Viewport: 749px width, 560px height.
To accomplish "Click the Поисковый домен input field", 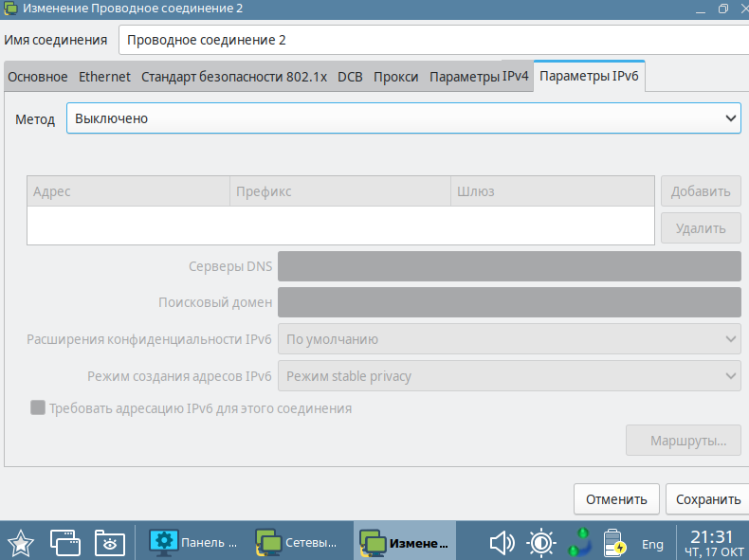I will [509, 302].
